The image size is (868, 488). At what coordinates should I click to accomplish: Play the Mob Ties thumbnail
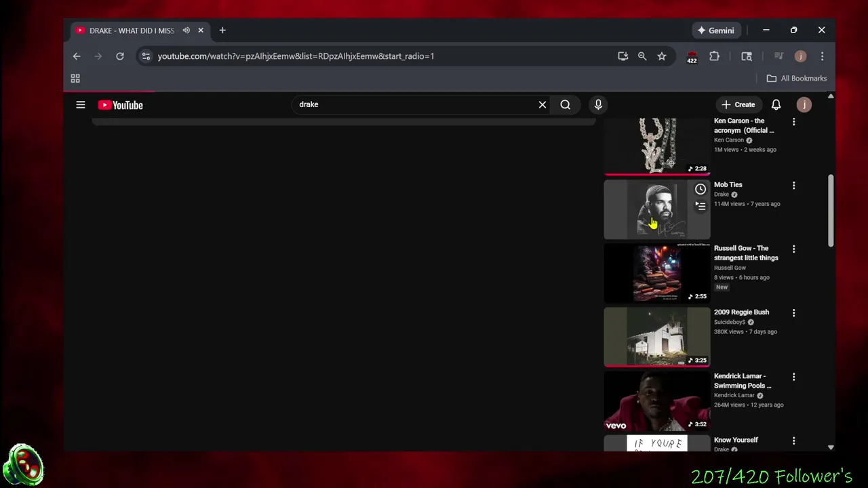coord(657,209)
